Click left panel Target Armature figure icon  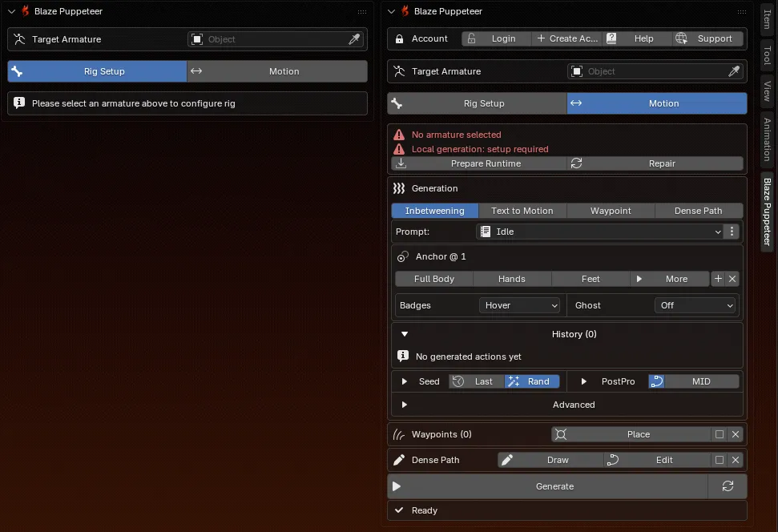[19, 39]
